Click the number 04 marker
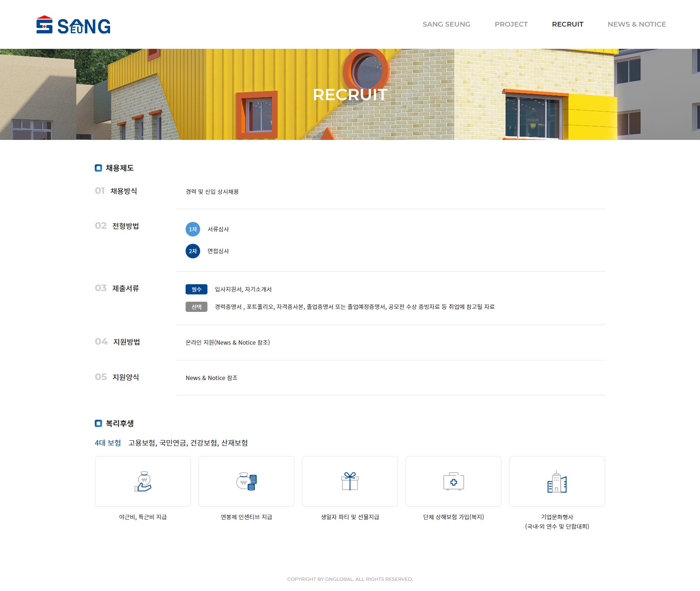This screenshot has height=591, width=700. 101,342
